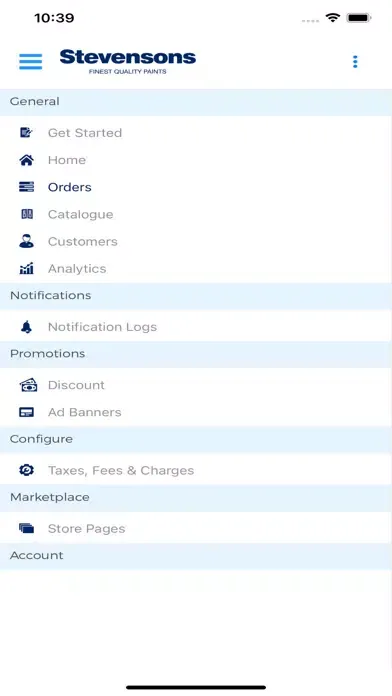The height and width of the screenshot is (696, 392).
Task: Tap the Promotions section header
Action: point(196,354)
